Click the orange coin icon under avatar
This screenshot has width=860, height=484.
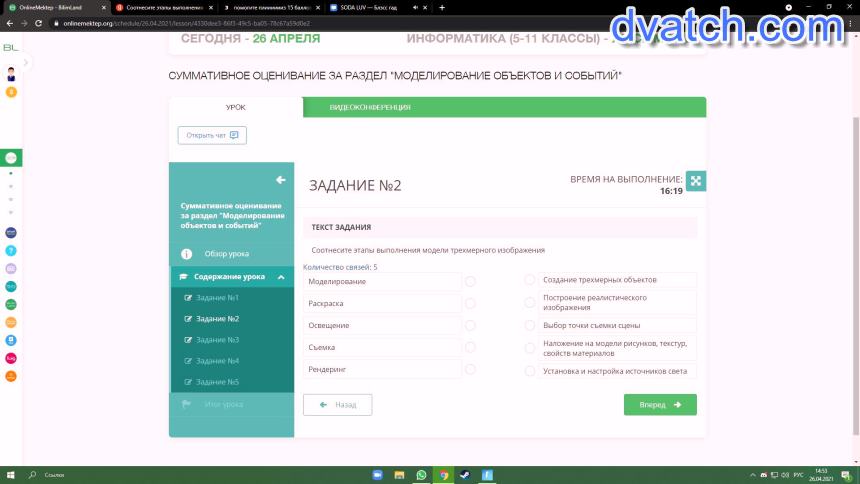[x=11, y=92]
